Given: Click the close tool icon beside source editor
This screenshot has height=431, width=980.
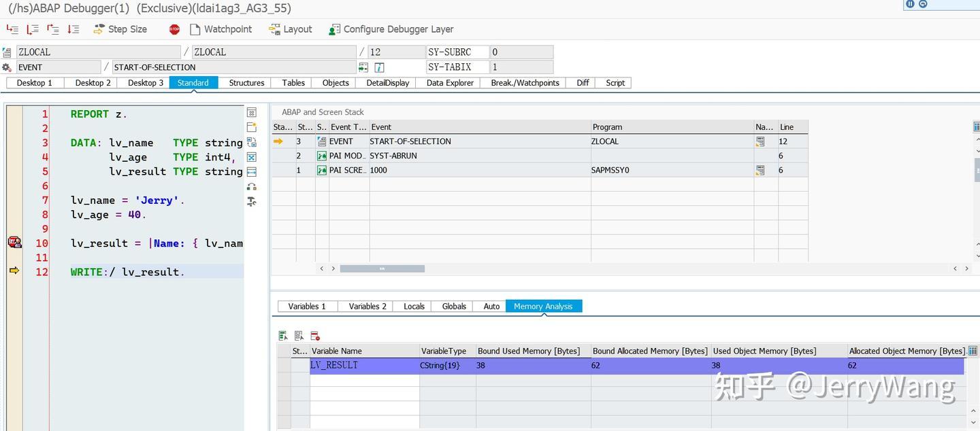Looking at the screenshot, I should 252,112.
